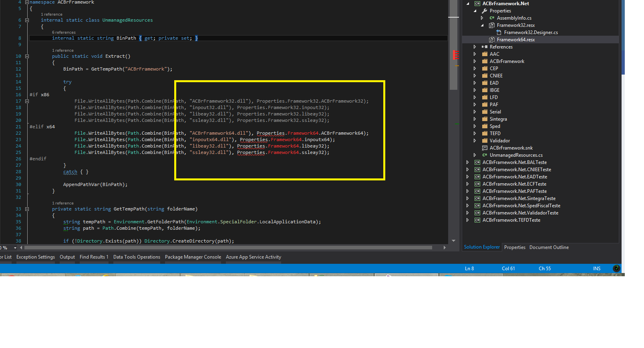The image size is (644, 348).
Task: Switch to the Solution Explorer tab
Action: click(482, 247)
